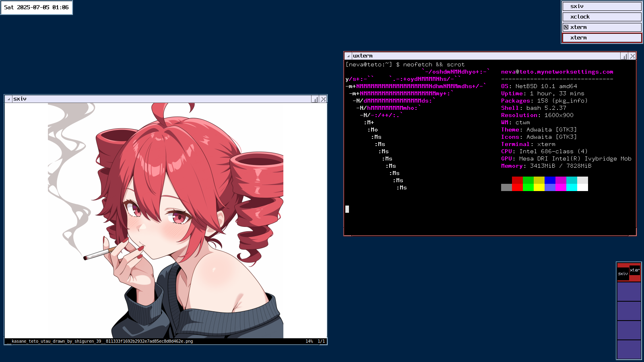This screenshot has width=644, height=362.
Task: Switch to the second workspace in workspace manager
Action: pyautogui.click(x=629, y=292)
